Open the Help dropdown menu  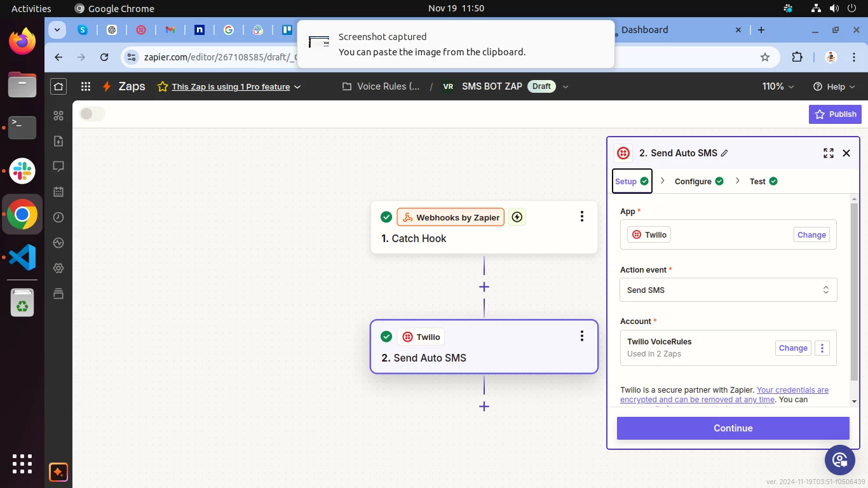coord(835,86)
